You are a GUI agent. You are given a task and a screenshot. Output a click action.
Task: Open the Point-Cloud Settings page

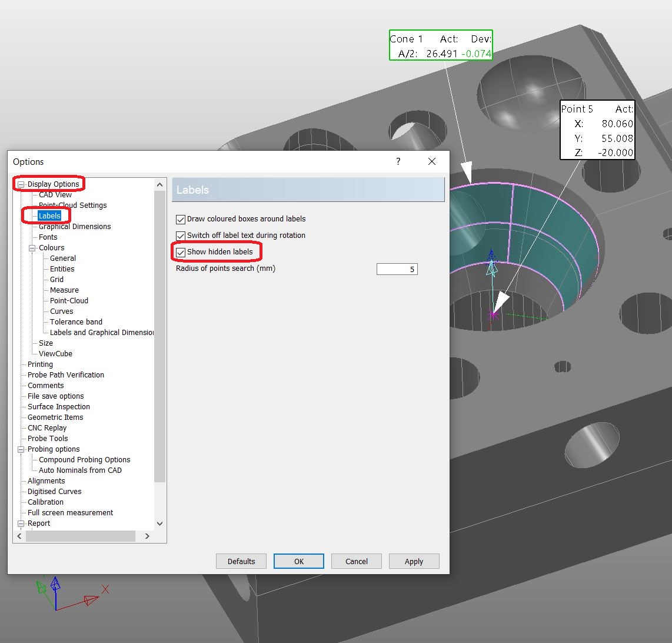(x=73, y=205)
